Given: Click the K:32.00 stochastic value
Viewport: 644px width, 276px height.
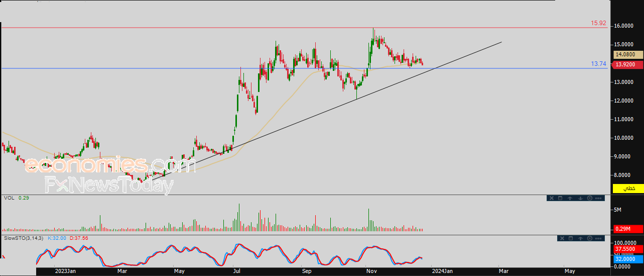Looking at the screenshot, I should 57,238.
